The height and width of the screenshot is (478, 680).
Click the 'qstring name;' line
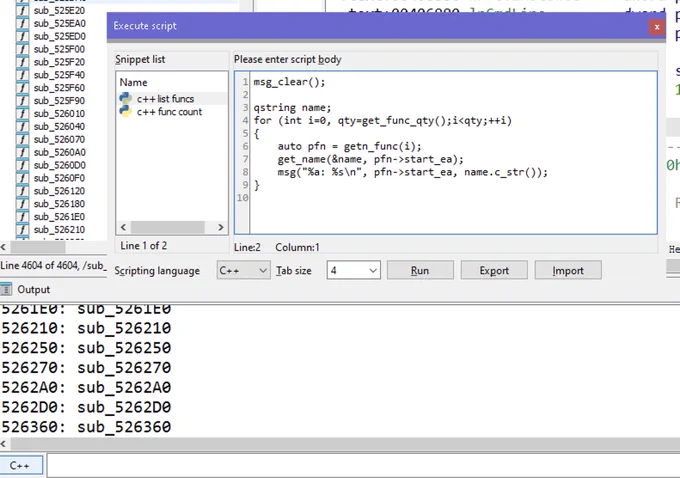[292, 108]
